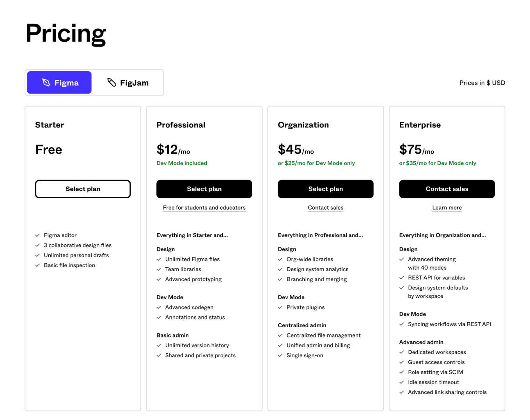Image resolution: width=530 pixels, height=420 pixels.
Task: Click the Prices in $ USD label
Action: [x=482, y=83]
